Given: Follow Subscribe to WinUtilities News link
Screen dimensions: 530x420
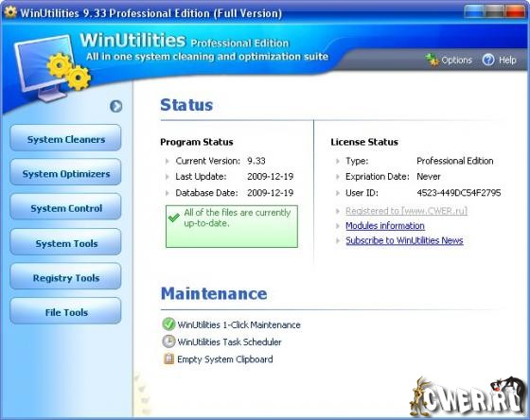Looking at the screenshot, I should [404, 240].
